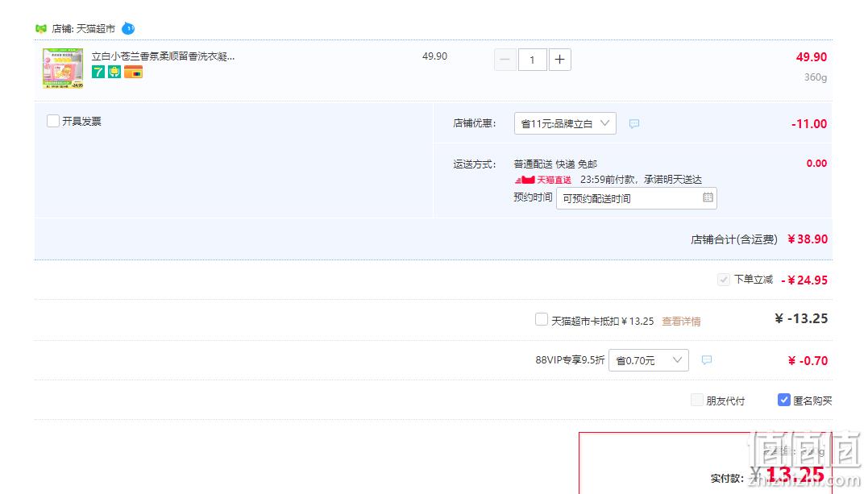Click the 店铺: 天猫超市 store name

84,29
